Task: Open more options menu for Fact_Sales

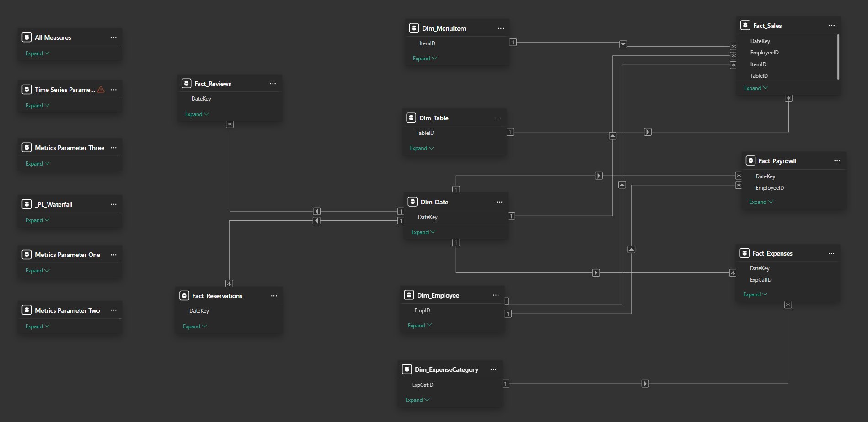Action: tap(831, 25)
